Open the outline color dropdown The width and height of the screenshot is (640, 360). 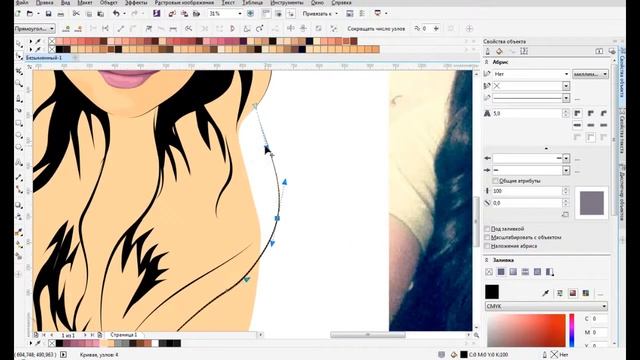point(566,86)
